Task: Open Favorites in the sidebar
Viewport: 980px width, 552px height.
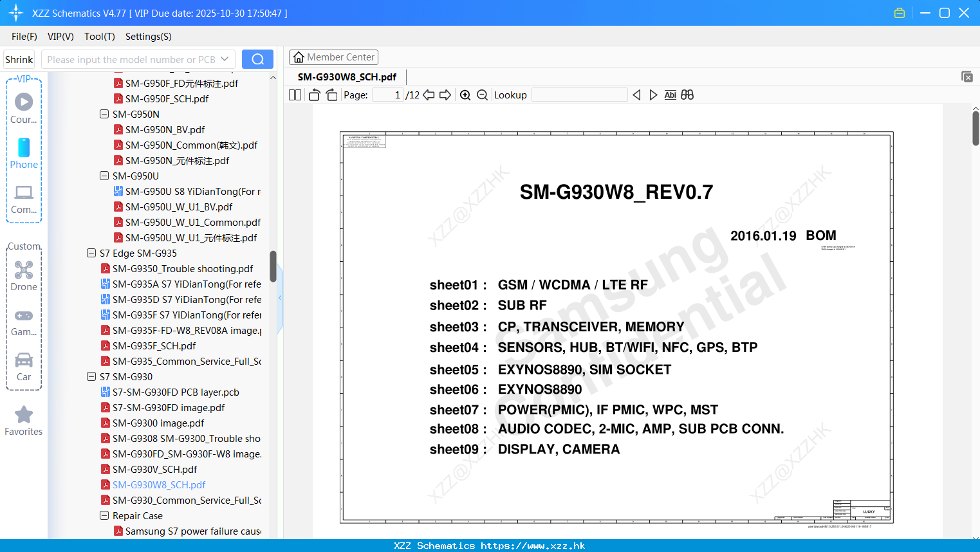Action: click(24, 421)
